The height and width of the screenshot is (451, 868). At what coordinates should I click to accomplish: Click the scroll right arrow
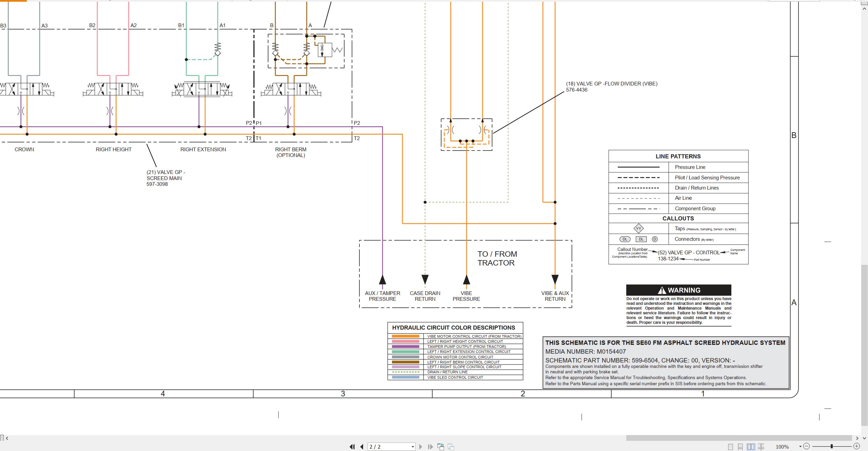pyautogui.click(x=857, y=438)
